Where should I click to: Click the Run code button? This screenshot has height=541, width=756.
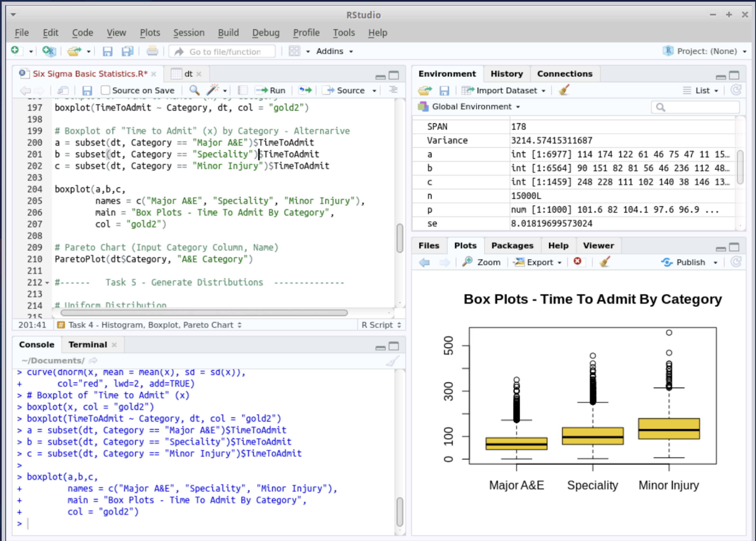click(270, 90)
